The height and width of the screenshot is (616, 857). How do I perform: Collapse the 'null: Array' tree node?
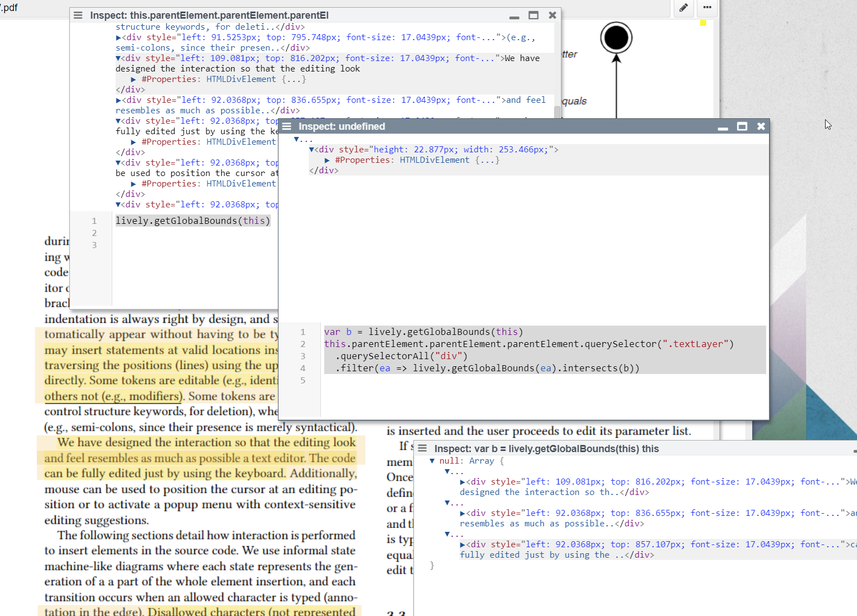tap(432, 461)
